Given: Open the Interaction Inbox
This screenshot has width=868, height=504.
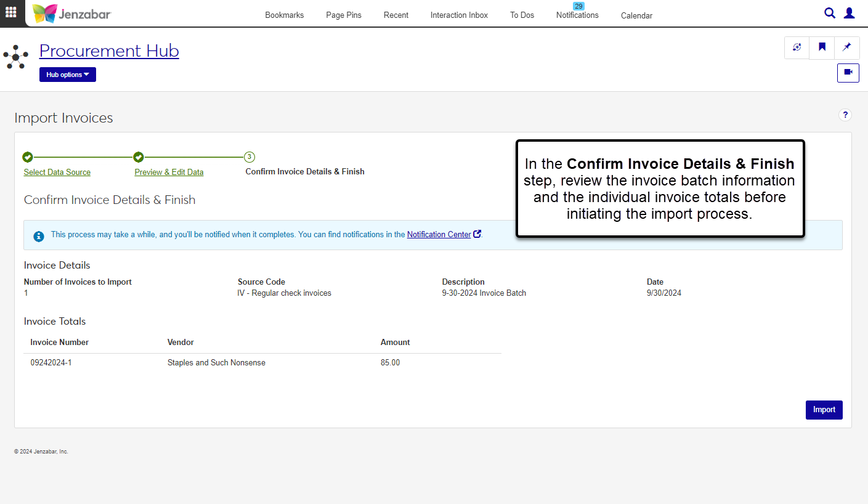Looking at the screenshot, I should pos(459,15).
